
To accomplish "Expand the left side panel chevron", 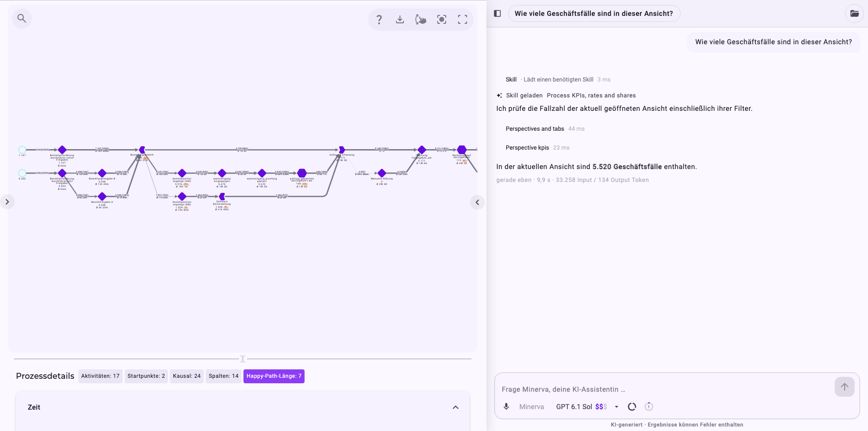I will click(7, 202).
